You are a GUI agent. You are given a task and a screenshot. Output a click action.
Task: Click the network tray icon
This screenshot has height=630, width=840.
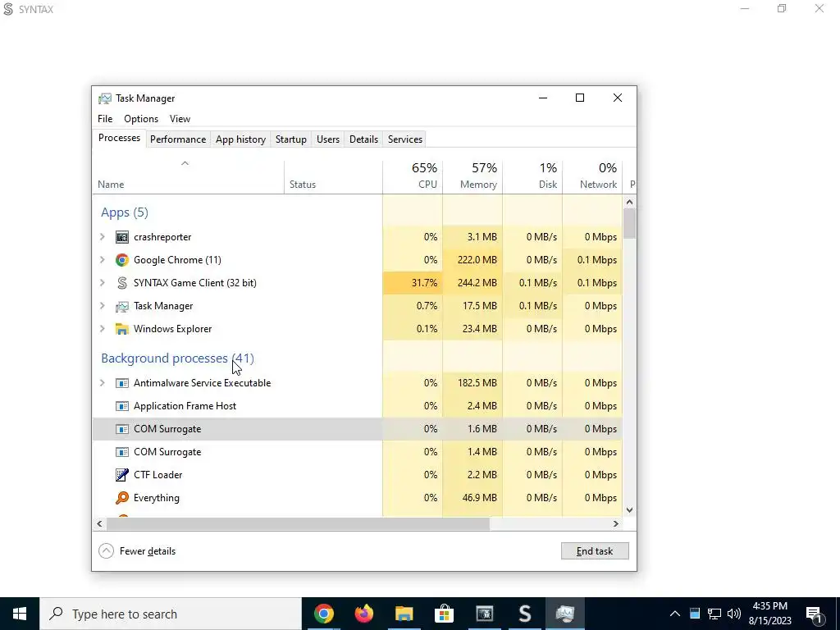(714, 614)
